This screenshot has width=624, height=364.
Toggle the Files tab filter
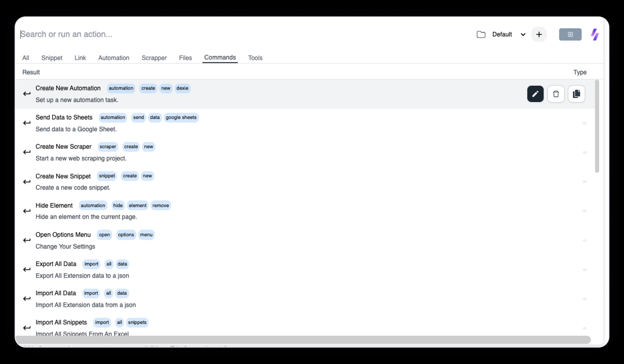tap(185, 57)
